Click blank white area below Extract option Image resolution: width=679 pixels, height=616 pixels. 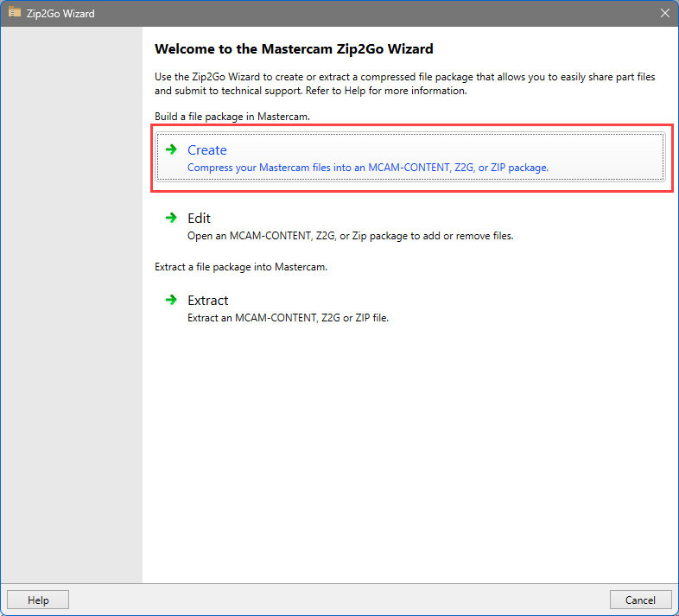coord(410,450)
